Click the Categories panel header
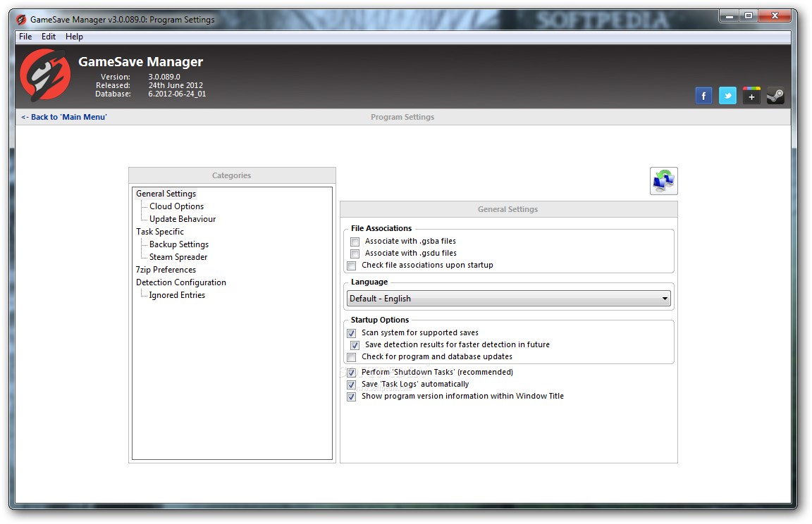Viewport: 812px width, 524px height. pyautogui.click(x=232, y=175)
